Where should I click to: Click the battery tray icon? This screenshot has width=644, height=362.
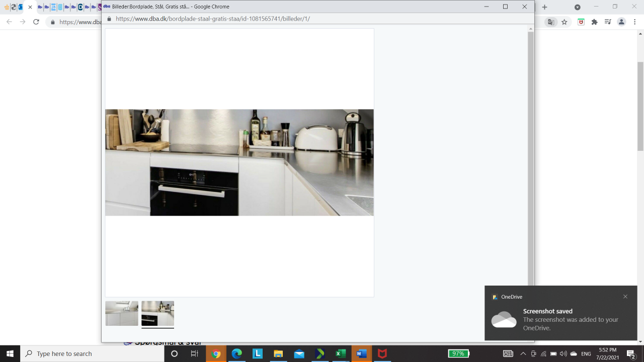click(553, 353)
